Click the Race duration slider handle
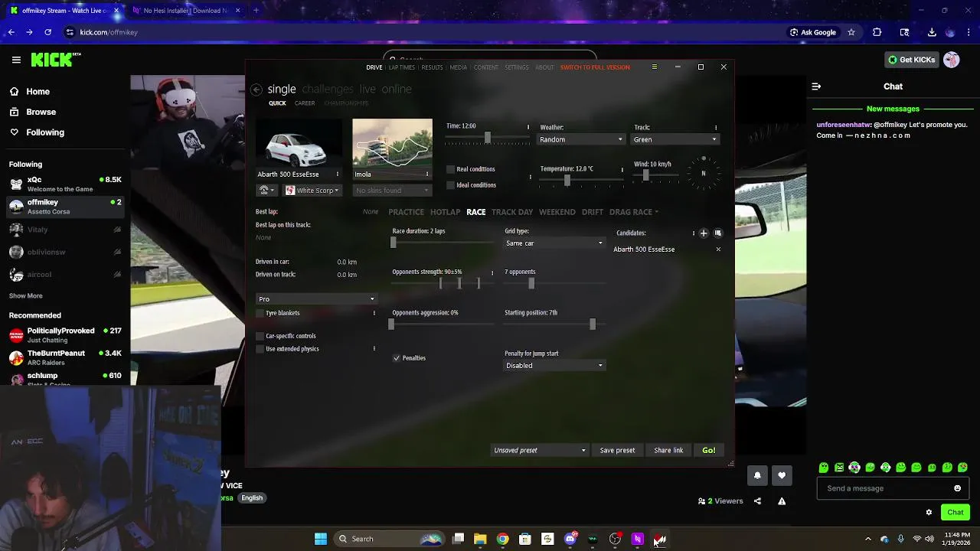This screenshot has height=551, width=980. (394, 242)
